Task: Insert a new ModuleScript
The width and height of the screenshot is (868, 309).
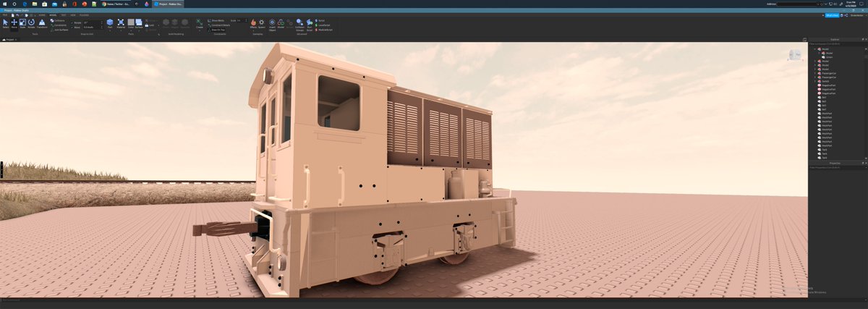Action: [x=323, y=30]
